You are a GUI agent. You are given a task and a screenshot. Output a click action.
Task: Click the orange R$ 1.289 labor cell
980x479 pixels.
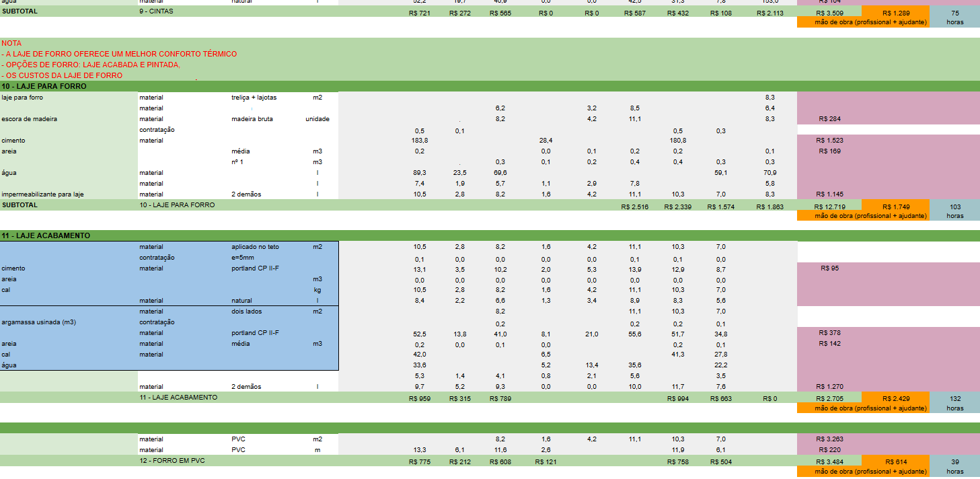point(895,13)
